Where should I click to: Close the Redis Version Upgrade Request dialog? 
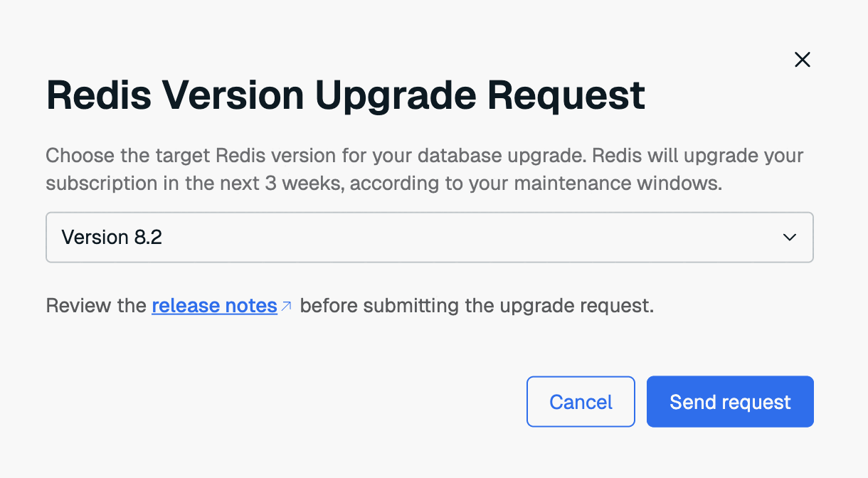tap(803, 60)
